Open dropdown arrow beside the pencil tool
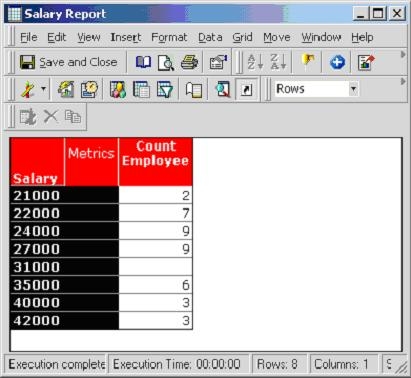411x378 pixels. click(43, 89)
